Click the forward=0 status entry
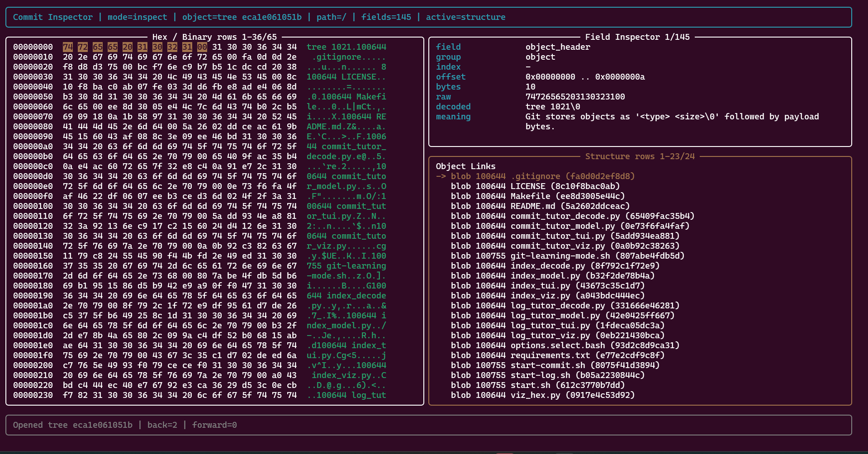This screenshot has width=868, height=454. (214, 425)
